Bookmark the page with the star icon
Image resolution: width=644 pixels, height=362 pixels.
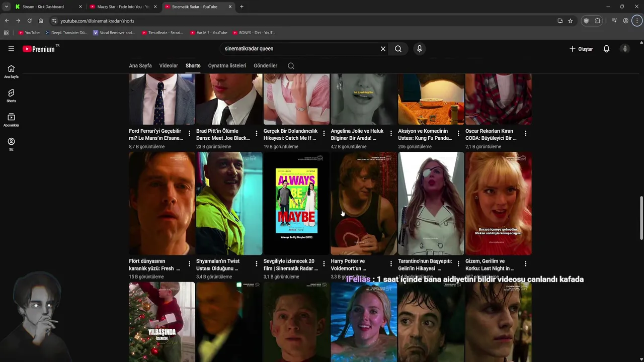570,21
